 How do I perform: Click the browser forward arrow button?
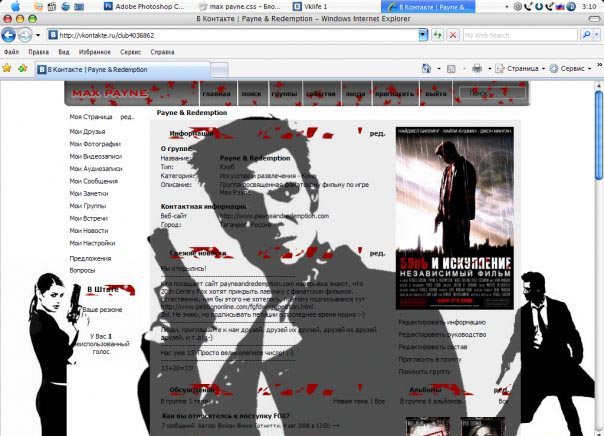pyautogui.click(x=25, y=35)
